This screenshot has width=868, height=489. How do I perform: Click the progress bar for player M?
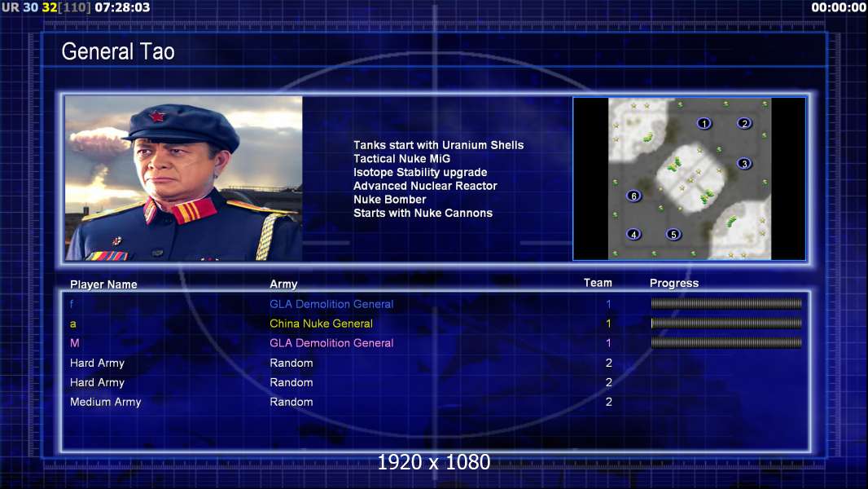[x=726, y=343]
